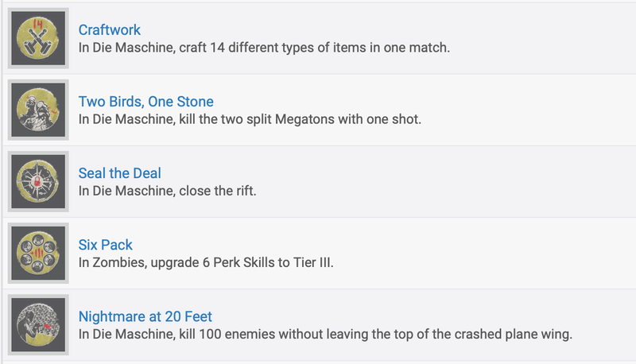636x364 pixels.
Task: Click the Craftwork description about crafting 14 items
Action: tap(264, 48)
